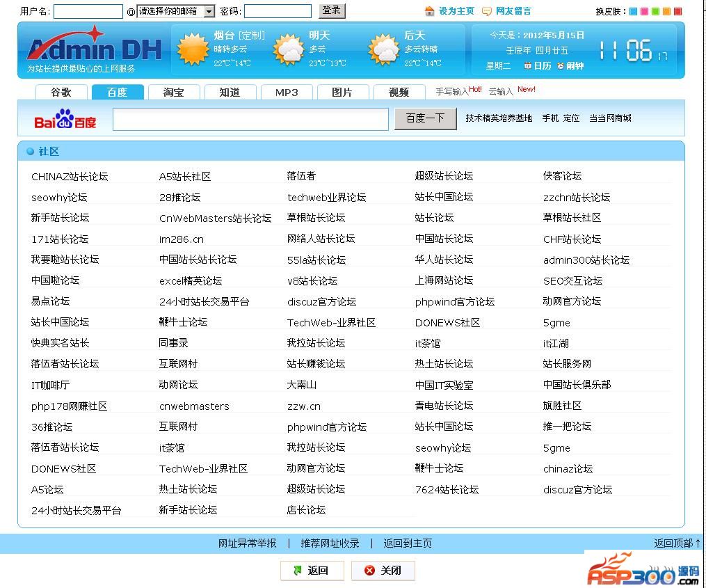Open the 日历 calendar icon
The image size is (706, 588).
527,66
